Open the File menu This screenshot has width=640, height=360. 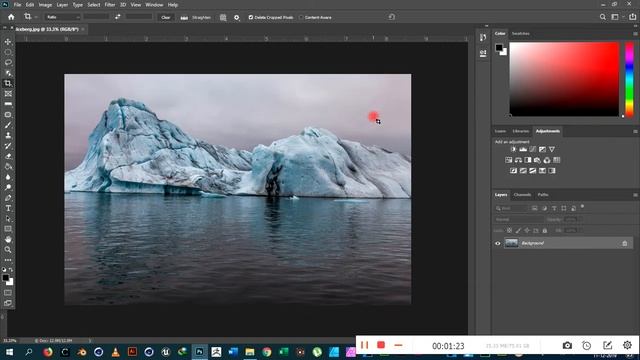tap(17, 5)
